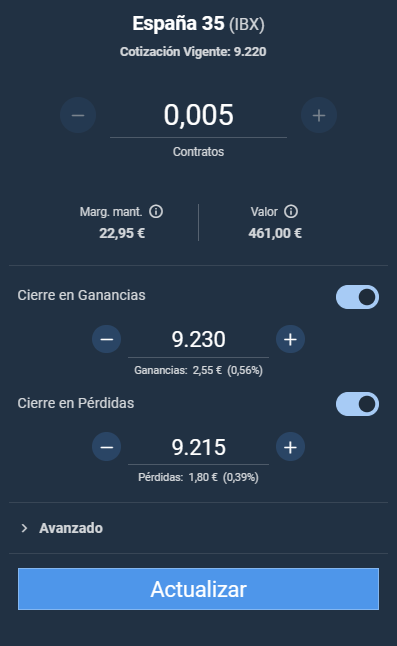Expand the Avanzado section chevron
The height and width of the screenshot is (646, 397).
coord(24,528)
